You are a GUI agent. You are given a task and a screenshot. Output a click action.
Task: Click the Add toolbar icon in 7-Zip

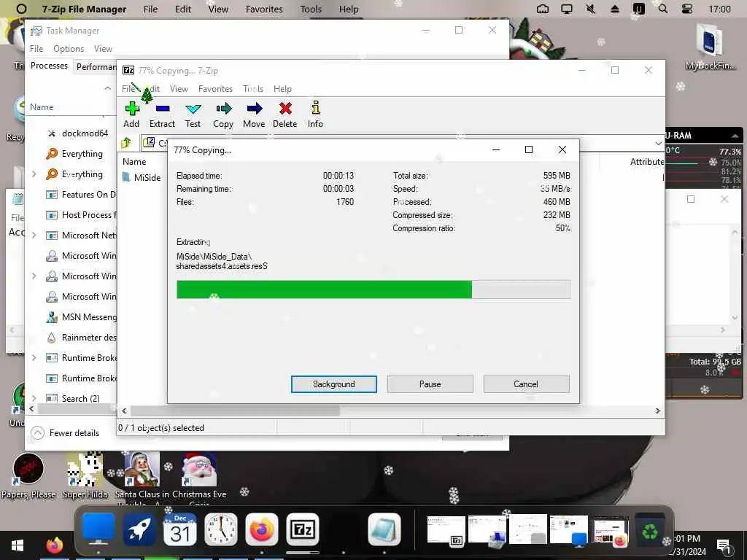click(131, 114)
